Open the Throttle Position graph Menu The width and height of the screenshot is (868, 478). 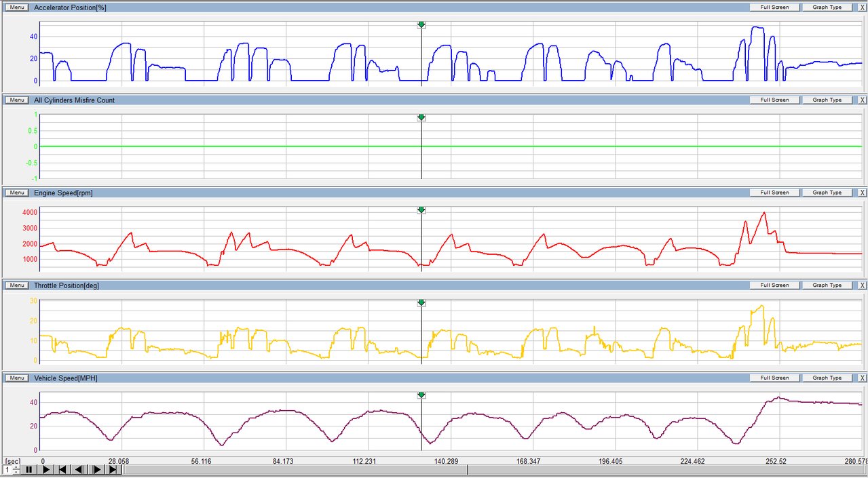tap(17, 285)
